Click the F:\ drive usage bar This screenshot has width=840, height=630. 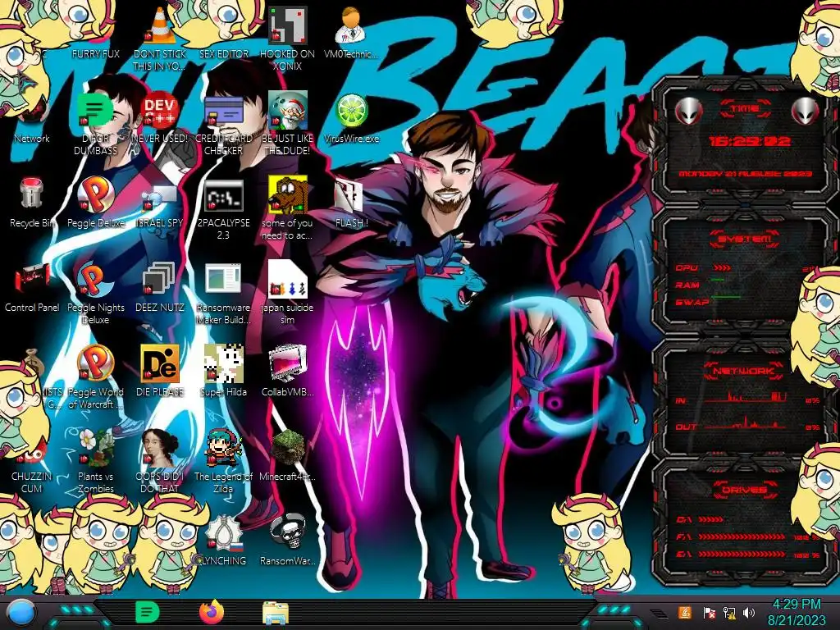pyautogui.click(x=742, y=536)
